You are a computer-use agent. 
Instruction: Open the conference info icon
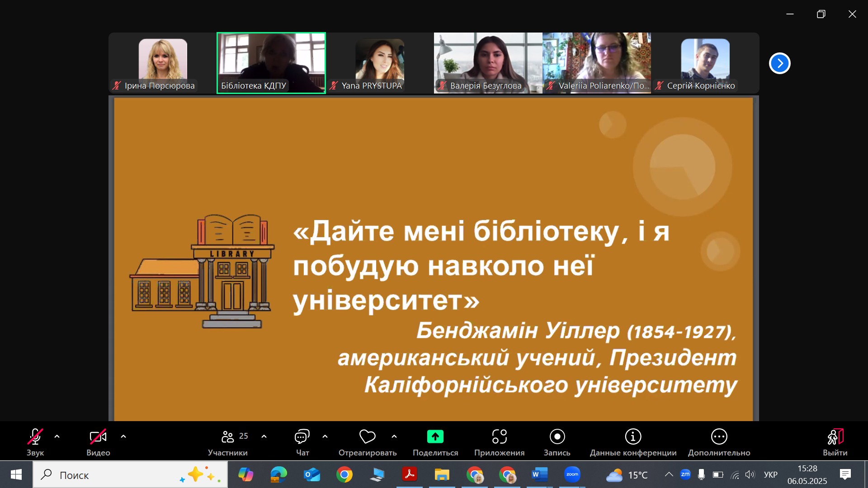pos(633,437)
